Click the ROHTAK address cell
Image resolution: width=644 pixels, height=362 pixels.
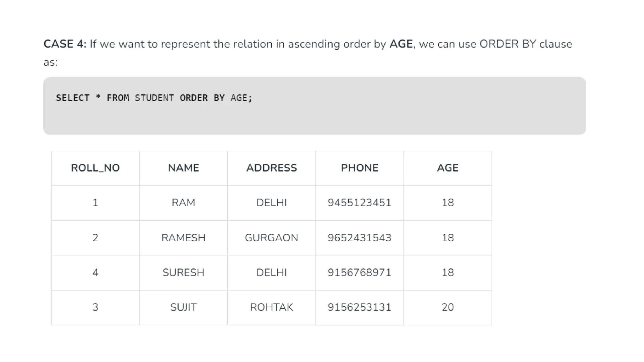(271, 307)
